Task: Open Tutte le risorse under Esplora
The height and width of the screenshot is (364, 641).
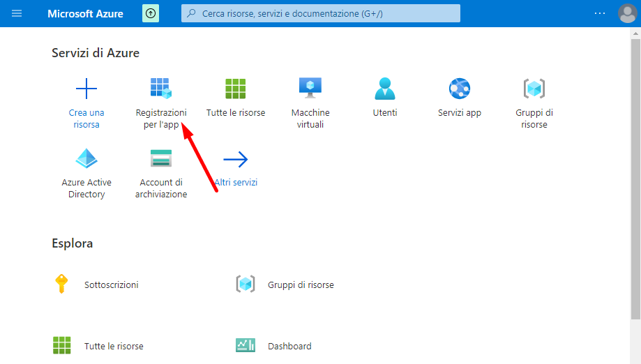Action: point(114,347)
